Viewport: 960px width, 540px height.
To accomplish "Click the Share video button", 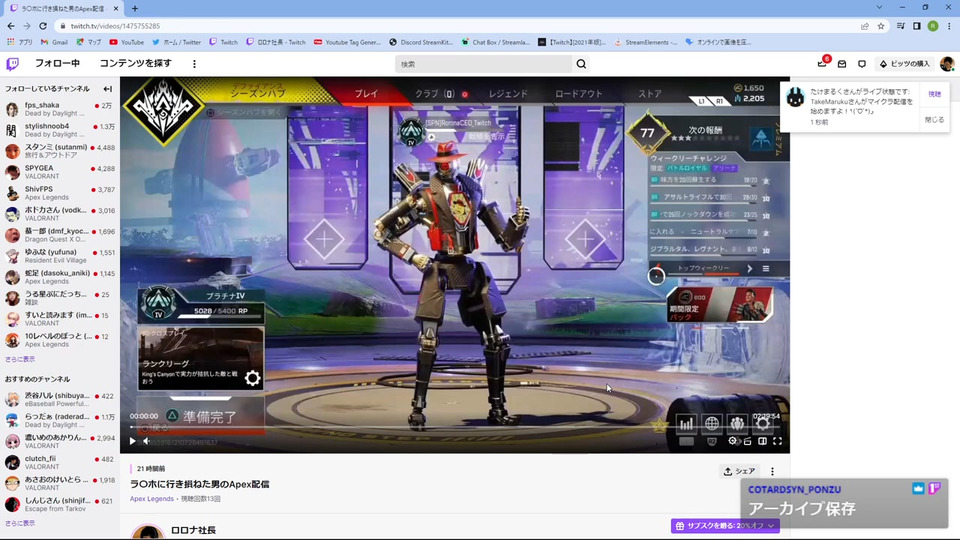I will (739, 471).
